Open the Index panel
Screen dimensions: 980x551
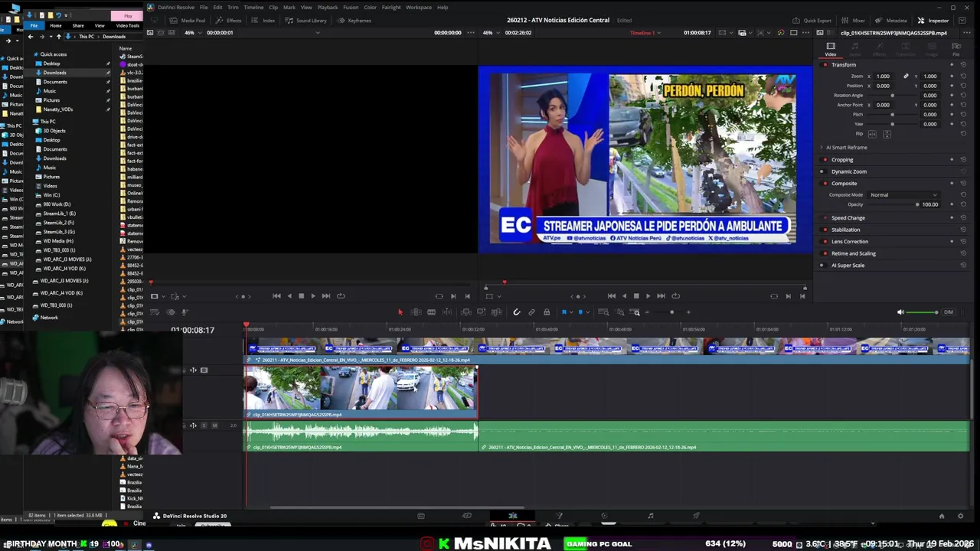coord(264,21)
